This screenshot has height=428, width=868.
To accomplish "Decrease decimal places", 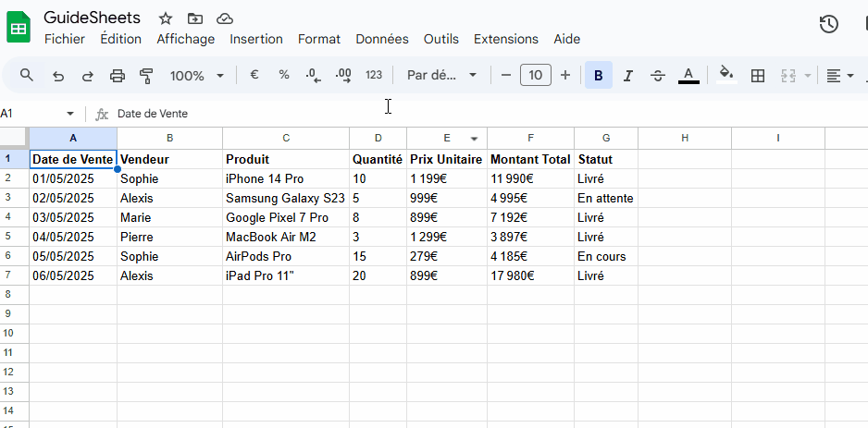I will [314, 75].
